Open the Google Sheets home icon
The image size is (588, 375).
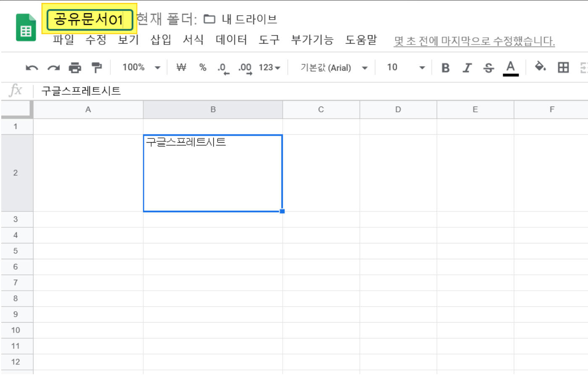coord(26,28)
